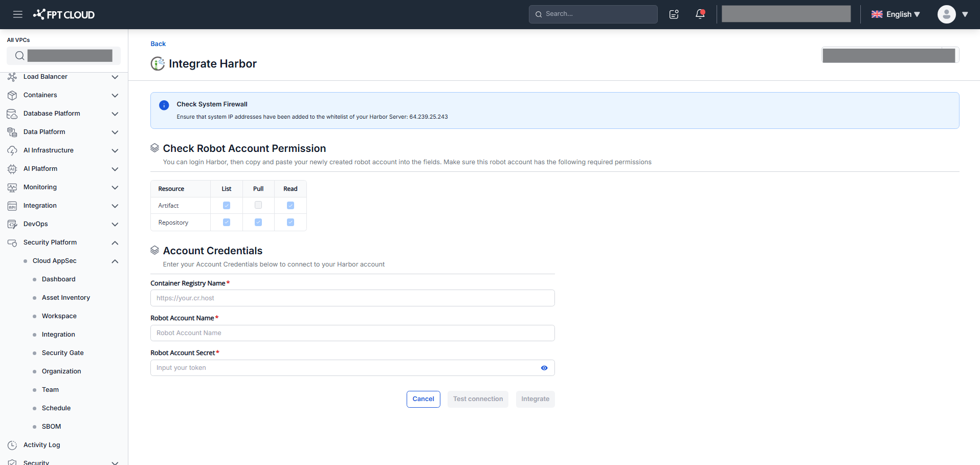Click the info icon in firewall notice

164,105
